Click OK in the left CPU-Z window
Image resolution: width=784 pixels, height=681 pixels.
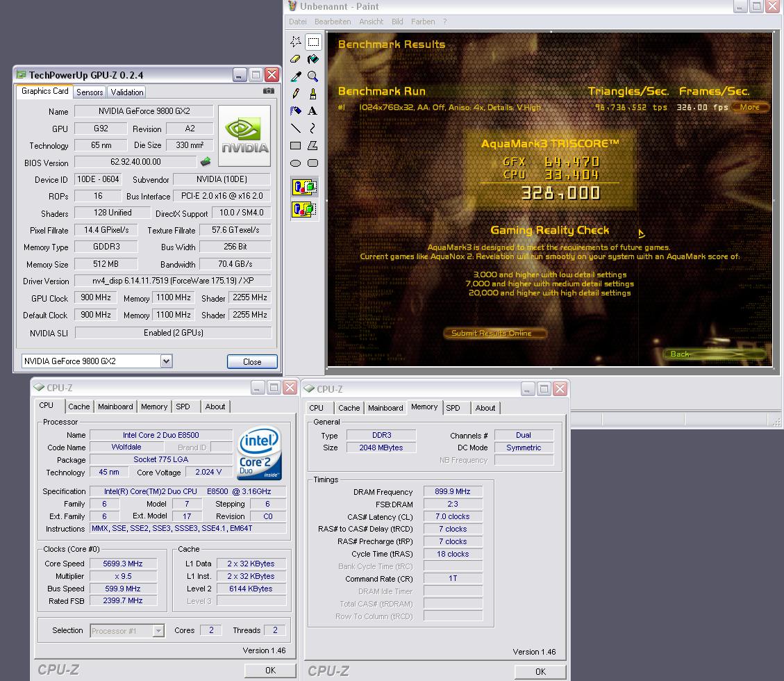(271, 670)
